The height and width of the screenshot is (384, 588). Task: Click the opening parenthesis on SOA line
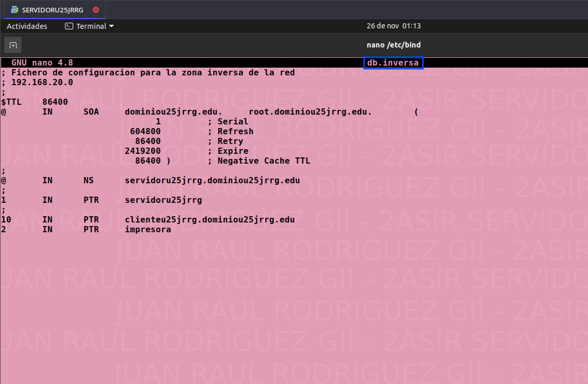click(416, 112)
